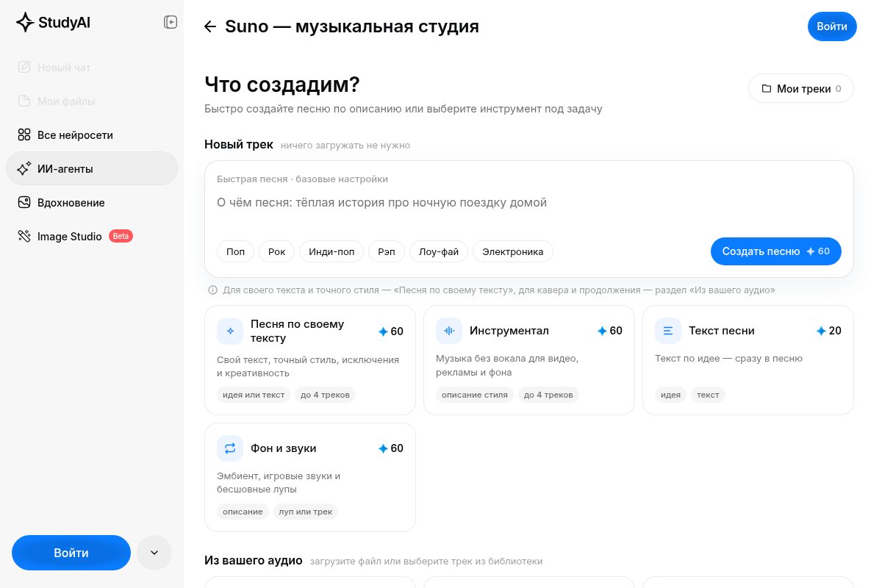The image size is (882, 588).
Task: Click the Suno — музыкальная студия title
Action: click(352, 26)
